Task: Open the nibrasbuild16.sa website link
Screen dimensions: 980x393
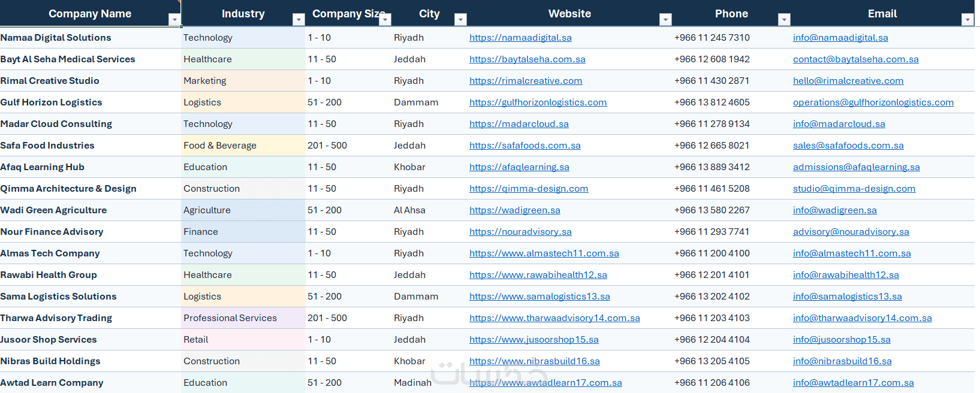Action: click(535, 361)
